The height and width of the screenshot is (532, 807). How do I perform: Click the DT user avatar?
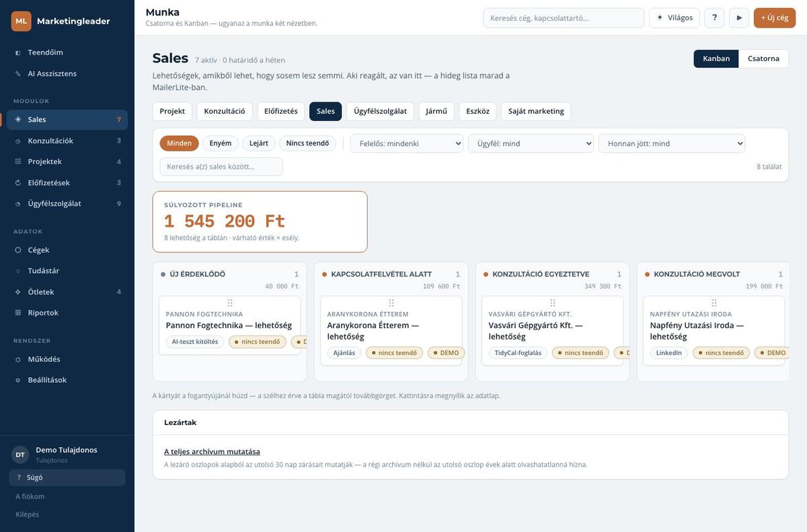pos(20,455)
